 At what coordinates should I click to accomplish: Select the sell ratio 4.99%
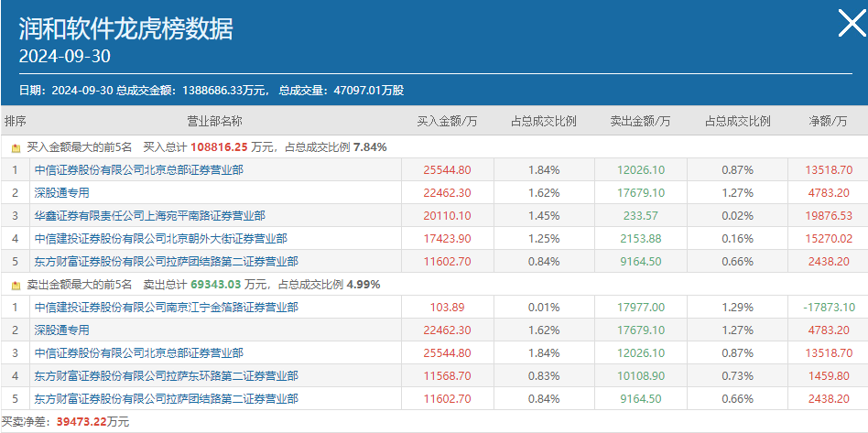[x=363, y=285]
